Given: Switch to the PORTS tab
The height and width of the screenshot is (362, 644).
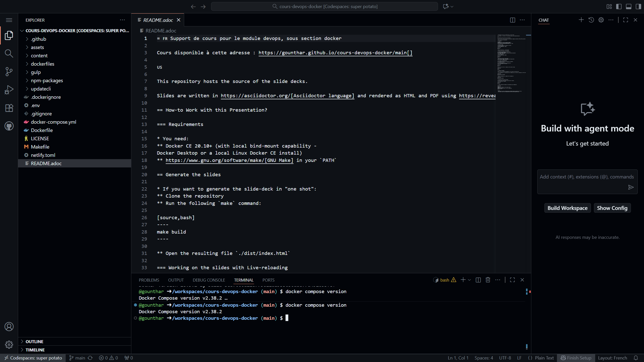Looking at the screenshot, I should [268, 280].
